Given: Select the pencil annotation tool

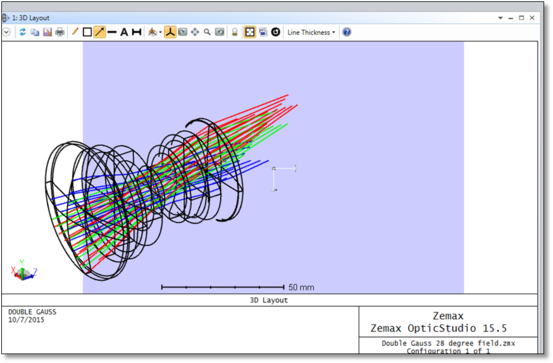Looking at the screenshot, I should [75, 32].
